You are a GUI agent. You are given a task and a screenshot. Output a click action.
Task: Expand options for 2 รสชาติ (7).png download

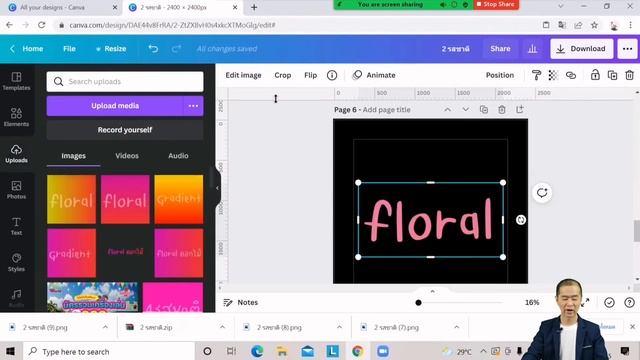point(456,327)
